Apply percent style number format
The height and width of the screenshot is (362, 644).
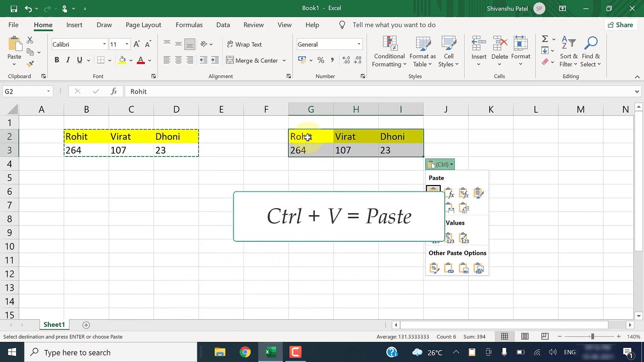[x=320, y=60]
